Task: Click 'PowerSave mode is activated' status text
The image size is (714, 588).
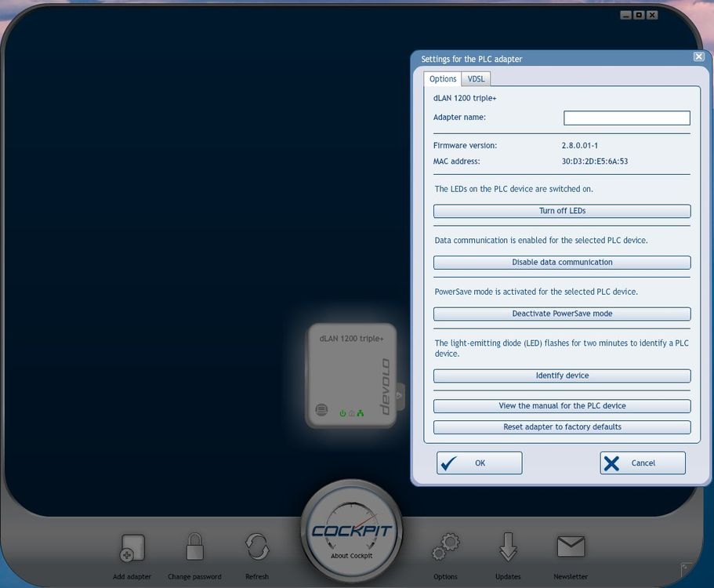Action: [x=536, y=292]
